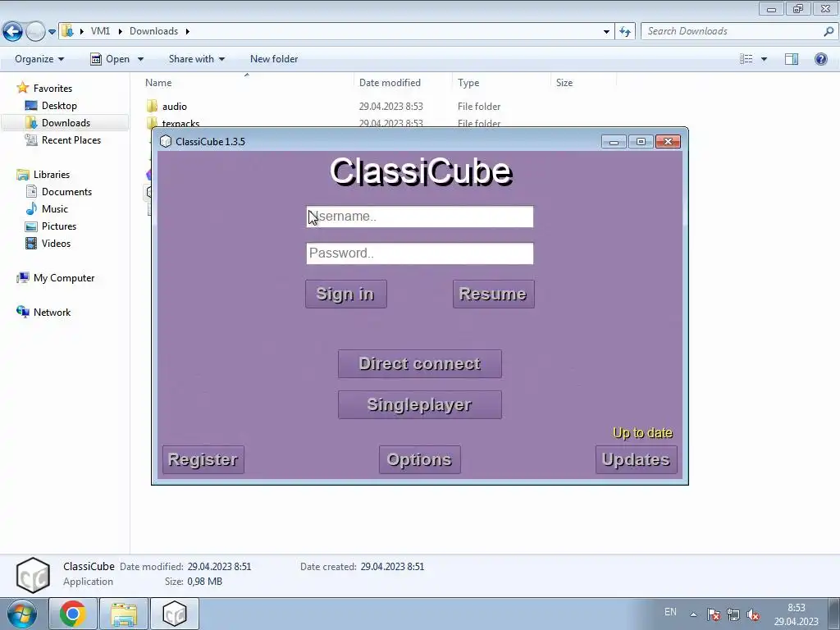This screenshot has width=840, height=630.
Task: Open Music library
Action: [x=55, y=209]
